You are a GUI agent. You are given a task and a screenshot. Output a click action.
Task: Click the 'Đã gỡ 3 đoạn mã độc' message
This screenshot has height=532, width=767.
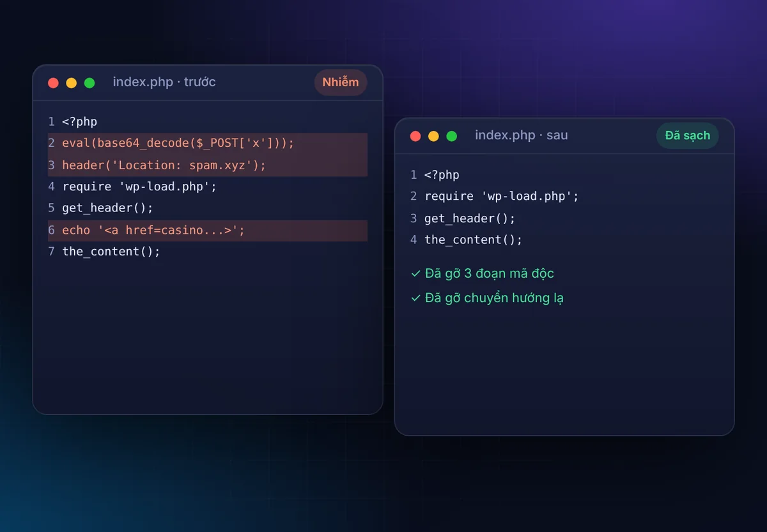coord(490,274)
